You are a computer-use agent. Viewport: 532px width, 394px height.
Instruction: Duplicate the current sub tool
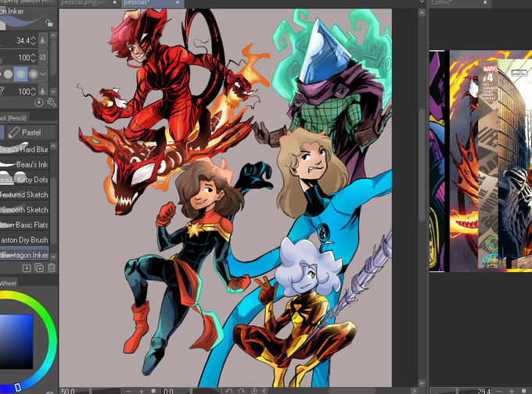(x=39, y=268)
